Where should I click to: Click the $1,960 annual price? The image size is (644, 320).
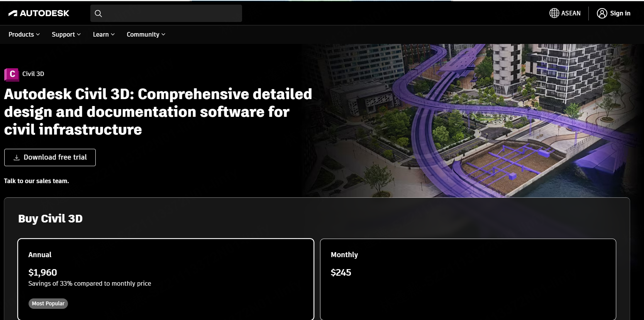click(42, 273)
